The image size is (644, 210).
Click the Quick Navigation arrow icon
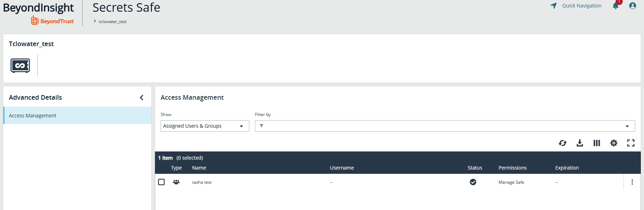(554, 6)
